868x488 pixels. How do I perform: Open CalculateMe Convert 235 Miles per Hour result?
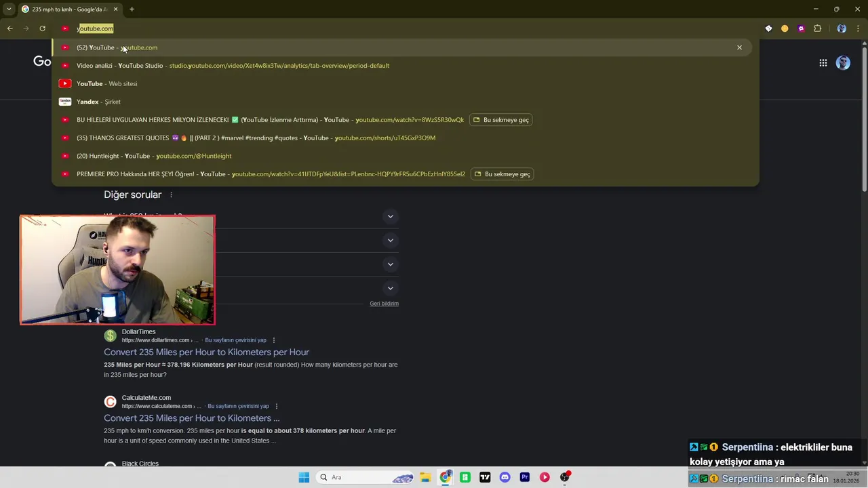click(x=191, y=418)
